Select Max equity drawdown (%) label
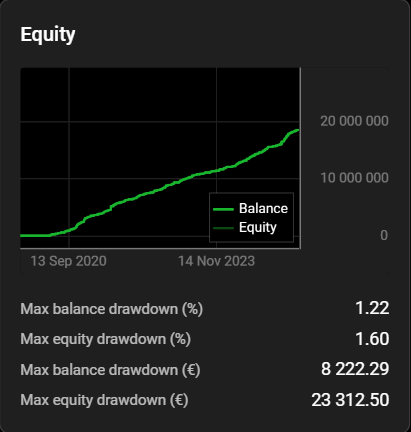The image size is (411, 432). click(106, 339)
